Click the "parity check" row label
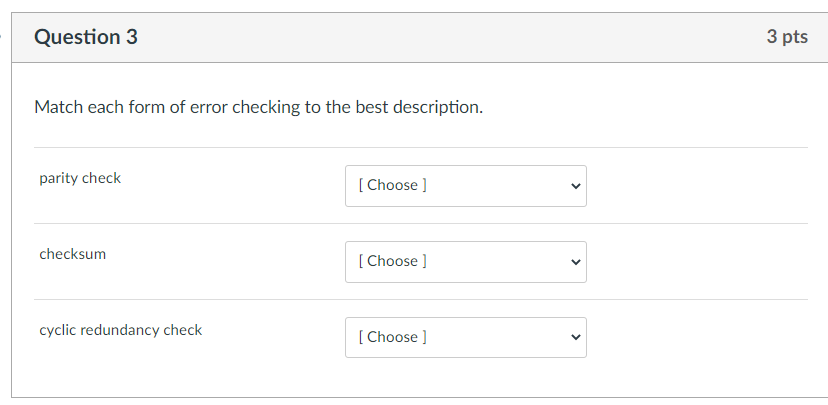This screenshot has height=405, width=828. pos(80,179)
